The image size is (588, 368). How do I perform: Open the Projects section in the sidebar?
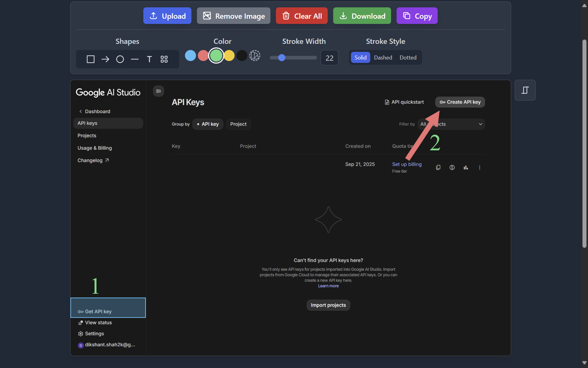click(x=87, y=135)
